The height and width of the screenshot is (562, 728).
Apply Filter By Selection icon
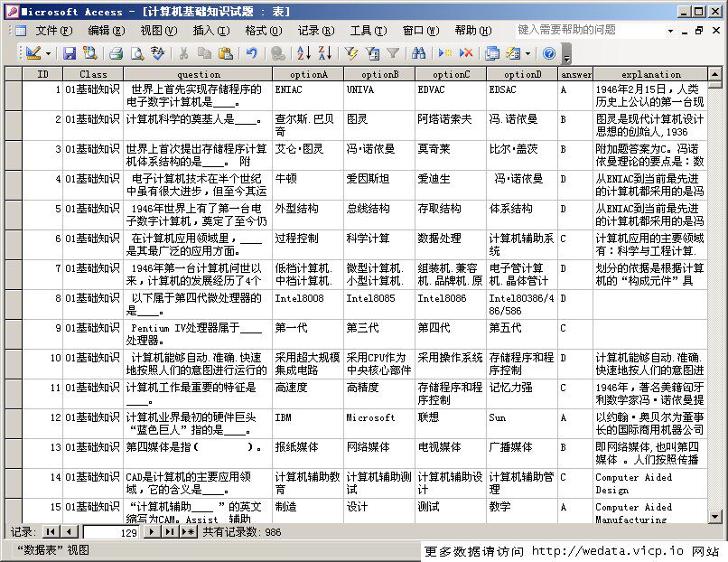point(351,53)
